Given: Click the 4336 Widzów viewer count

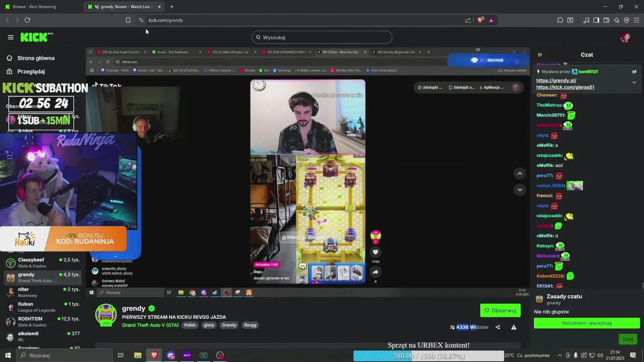Looking at the screenshot, I should click(469, 327).
